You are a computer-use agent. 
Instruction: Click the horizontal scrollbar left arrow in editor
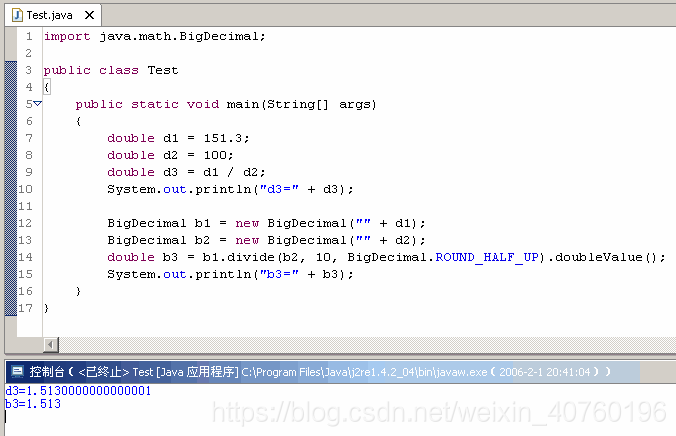pyautogui.click(x=51, y=345)
